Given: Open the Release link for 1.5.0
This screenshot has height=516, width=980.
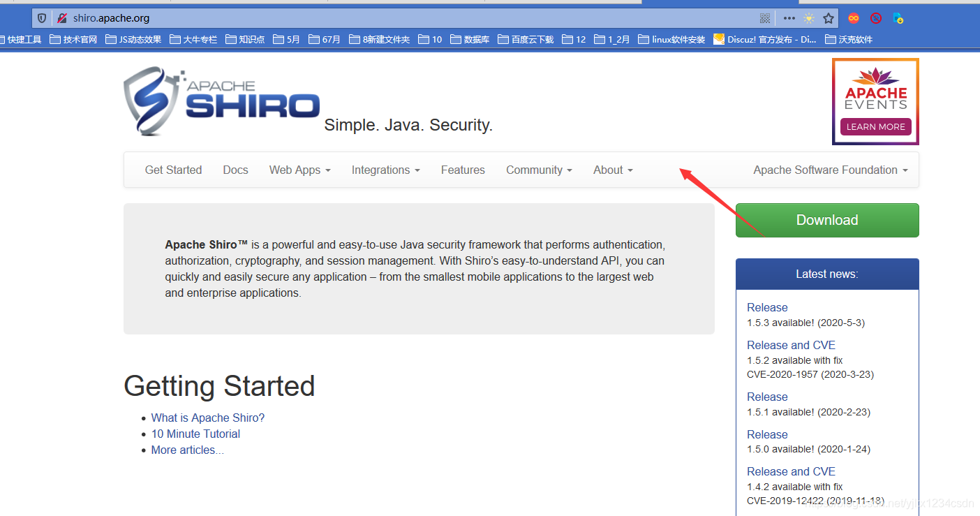Looking at the screenshot, I should (x=767, y=434).
